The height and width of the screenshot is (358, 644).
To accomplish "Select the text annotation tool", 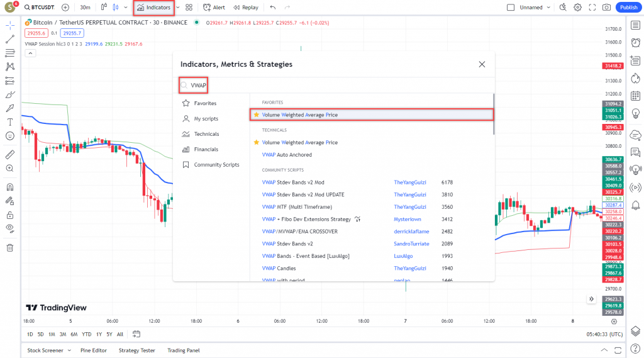I will 10,122.
